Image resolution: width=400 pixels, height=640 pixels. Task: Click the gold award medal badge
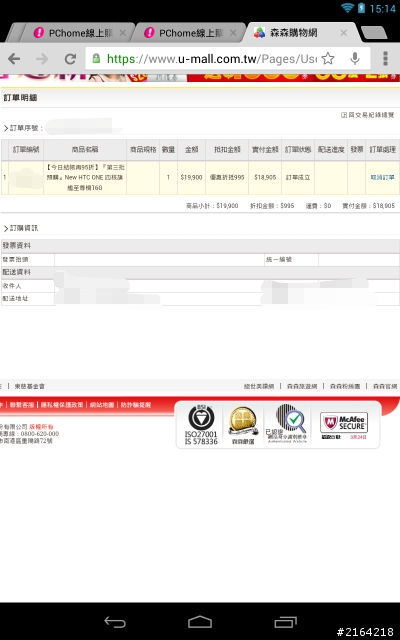click(243, 425)
